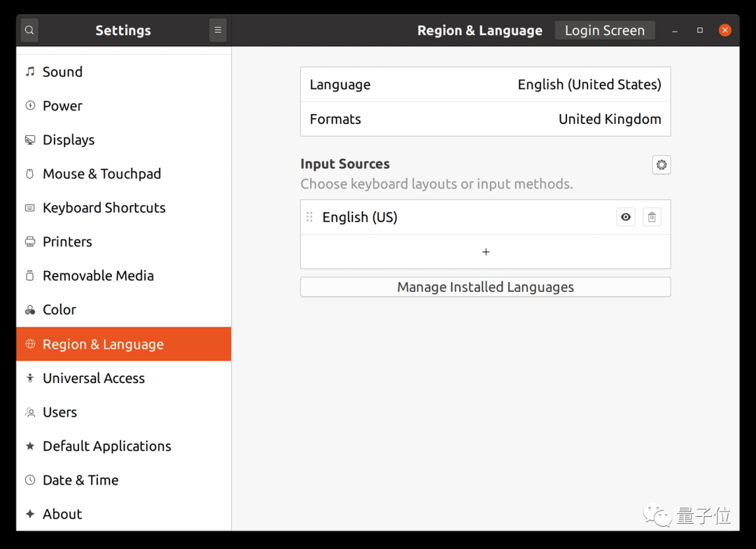Viewport: 756px width, 549px height.
Task: Go to Displays settings
Action: coord(69,140)
